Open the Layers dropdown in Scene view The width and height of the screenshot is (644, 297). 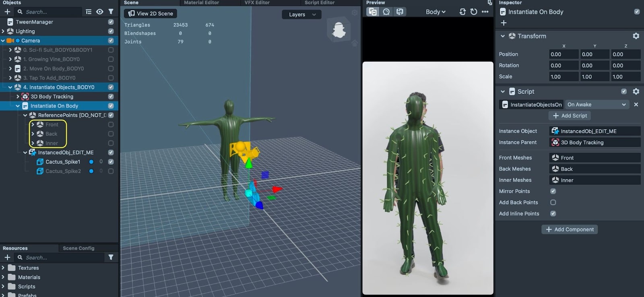point(301,14)
